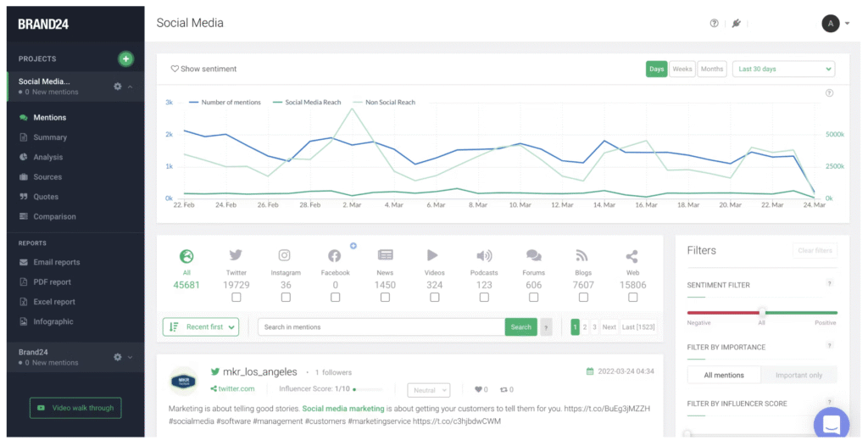Tick the Videos checkbox
Screen dimensions: 868x446
click(x=435, y=298)
